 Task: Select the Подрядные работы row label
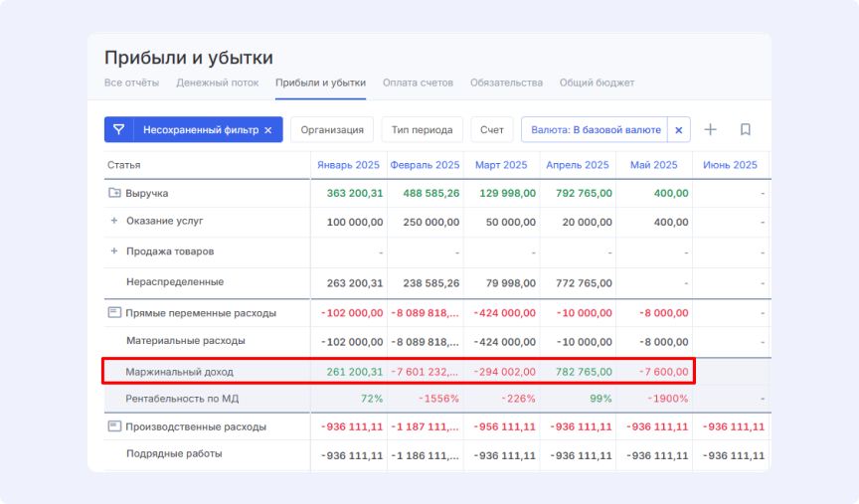pos(174,453)
